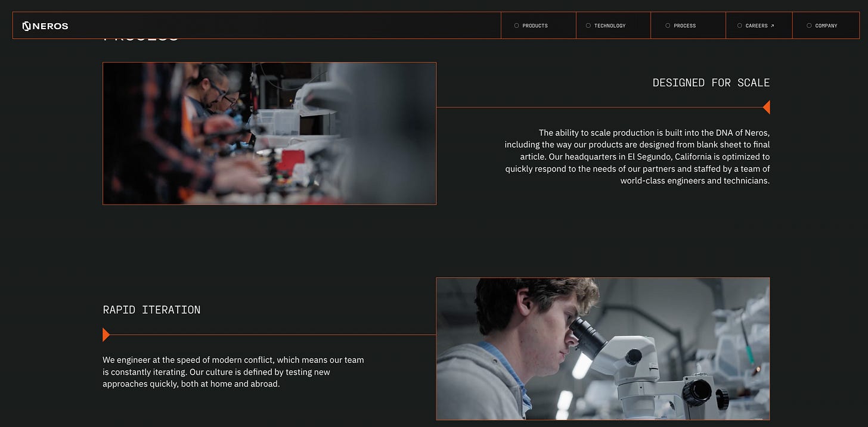Viewport: 868px width, 427px height.
Task: Click the Neros logo in the header
Action: [x=45, y=26]
